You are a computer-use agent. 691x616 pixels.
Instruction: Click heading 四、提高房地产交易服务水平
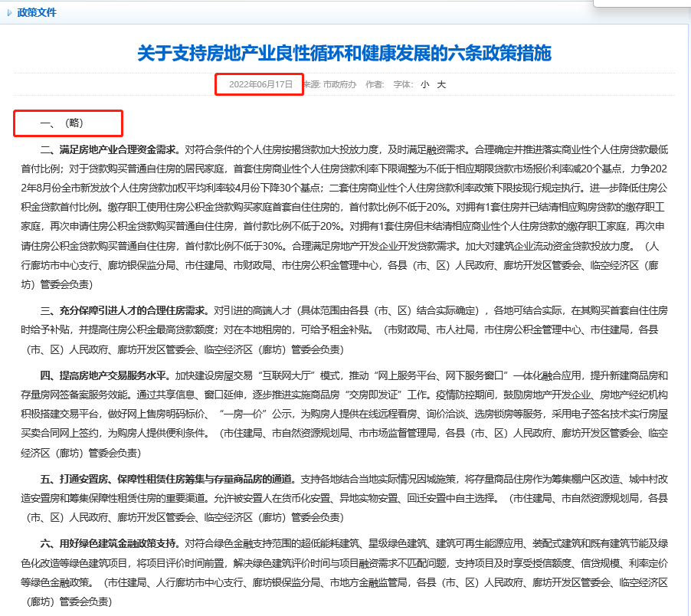coord(105,375)
